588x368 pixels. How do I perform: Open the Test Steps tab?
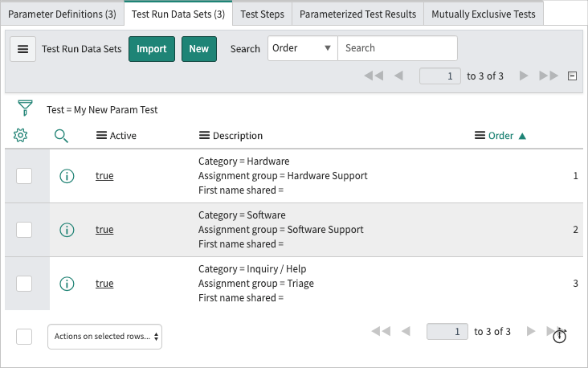click(262, 14)
